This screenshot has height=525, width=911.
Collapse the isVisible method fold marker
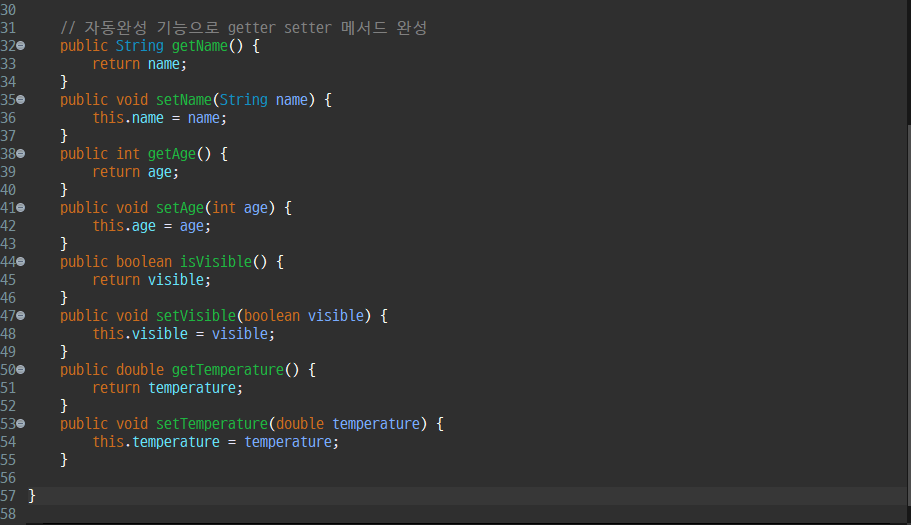tap(21, 261)
